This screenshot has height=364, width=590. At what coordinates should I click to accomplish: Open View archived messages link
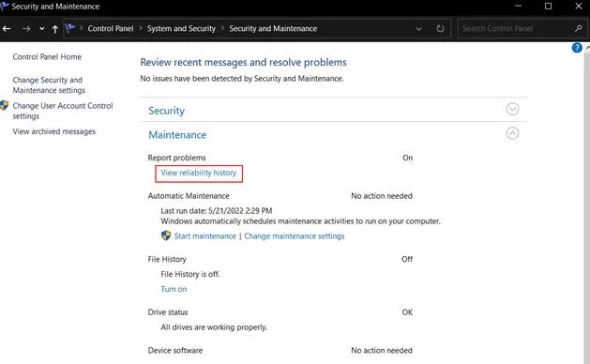pyautogui.click(x=53, y=131)
